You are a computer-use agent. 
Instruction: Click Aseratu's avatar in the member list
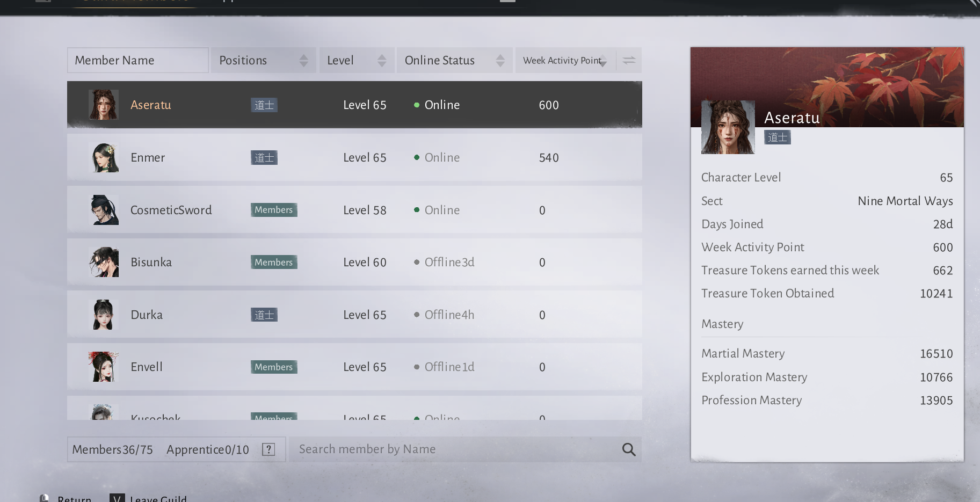coord(104,105)
